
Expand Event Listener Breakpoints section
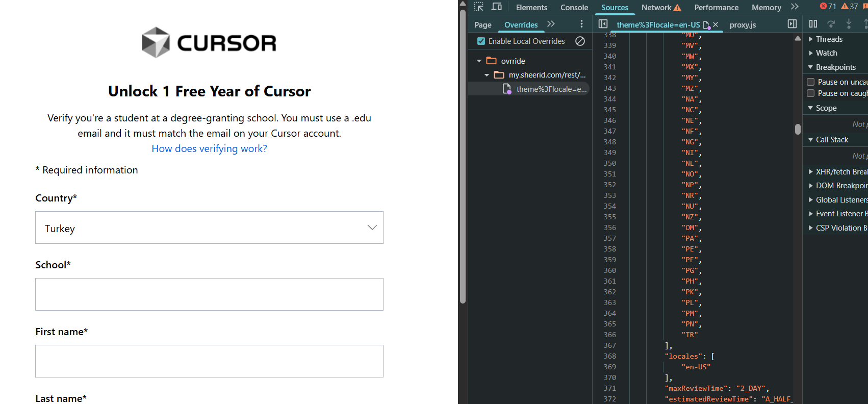(811, 214)
